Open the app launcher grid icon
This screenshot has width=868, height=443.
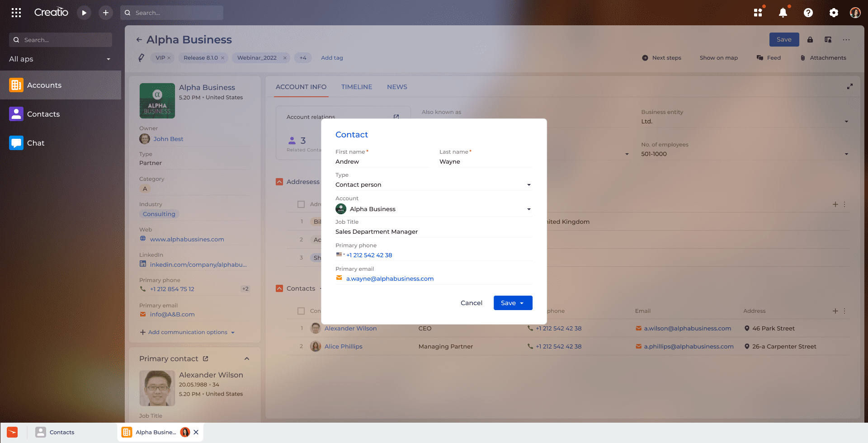(16, 13)
